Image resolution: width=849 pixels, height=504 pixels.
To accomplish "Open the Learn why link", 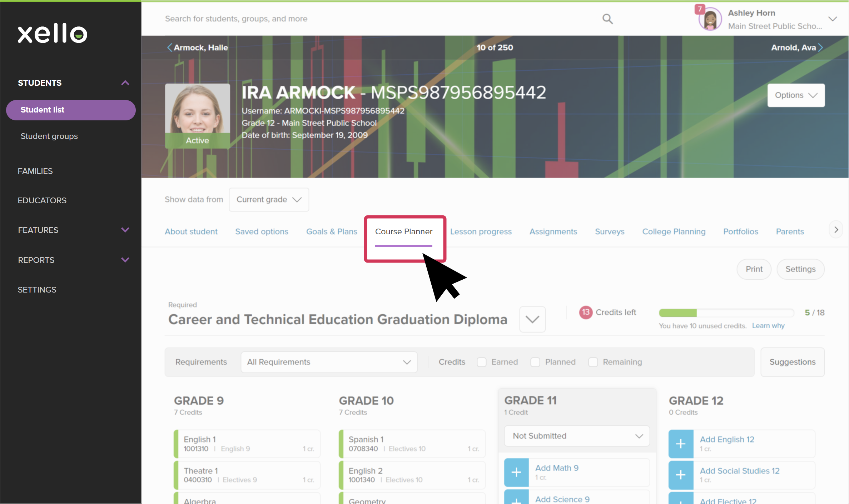I will click(768, 325).
